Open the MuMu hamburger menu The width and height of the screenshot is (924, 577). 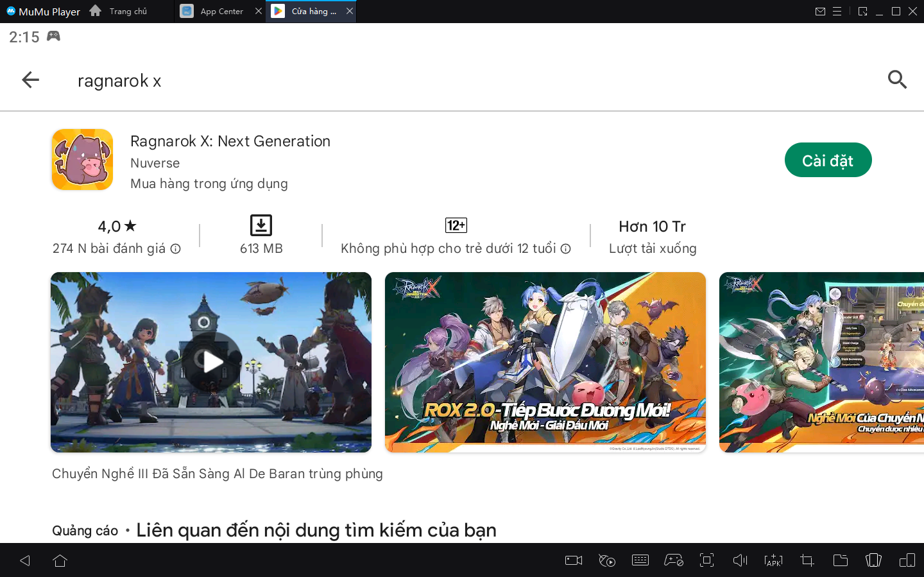point(837,12)
